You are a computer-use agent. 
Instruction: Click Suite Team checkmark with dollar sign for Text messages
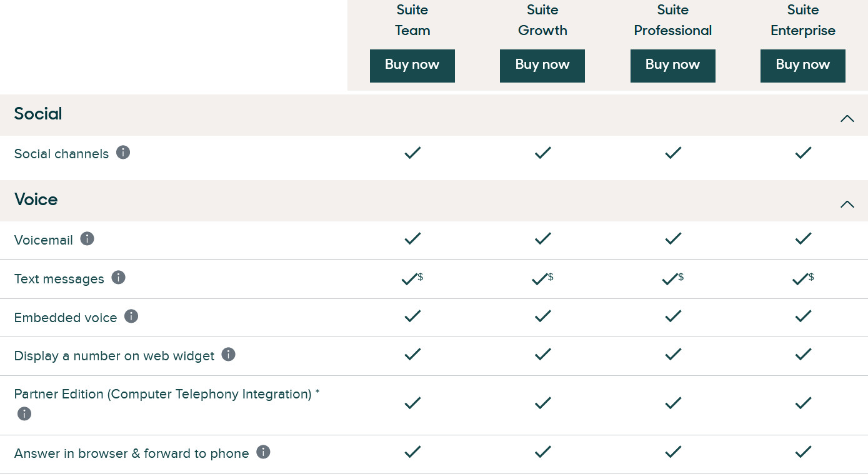click(412, 278)
